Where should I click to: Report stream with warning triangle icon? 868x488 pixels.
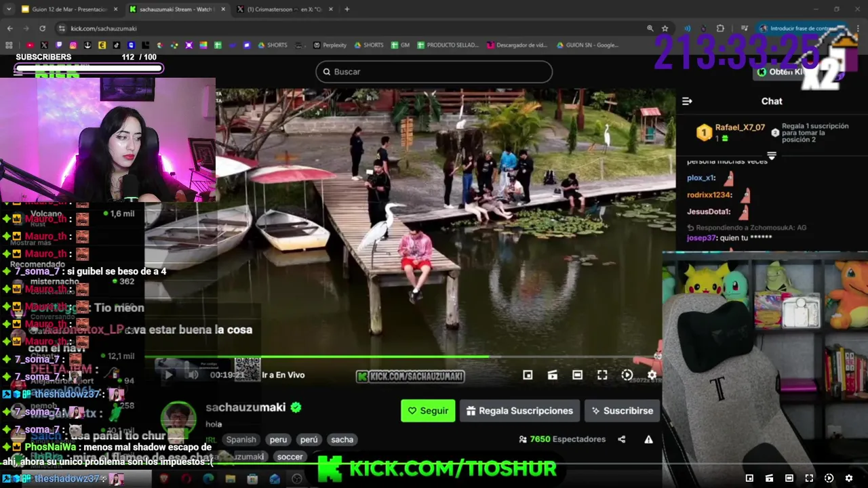tap(648, 439)
